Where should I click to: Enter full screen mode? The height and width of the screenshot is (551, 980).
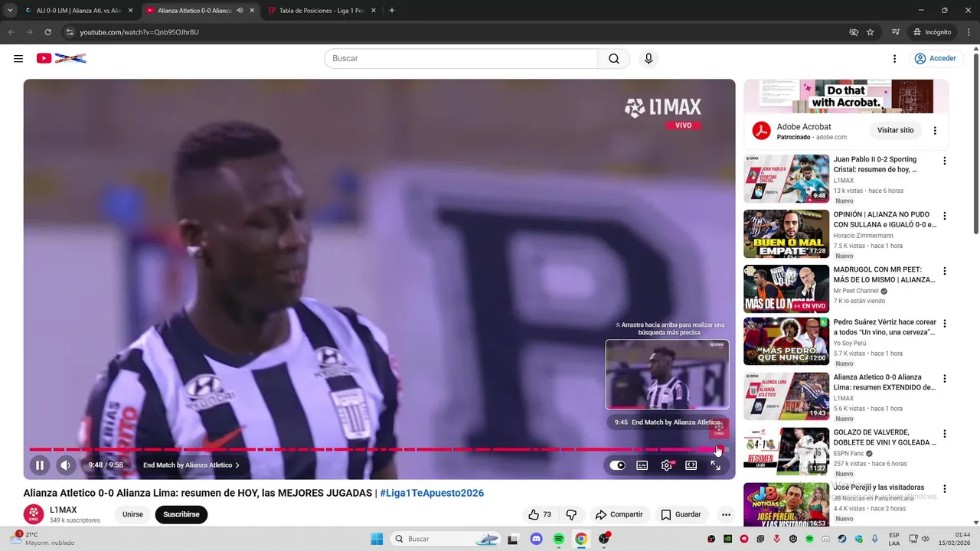pos(715,465)
